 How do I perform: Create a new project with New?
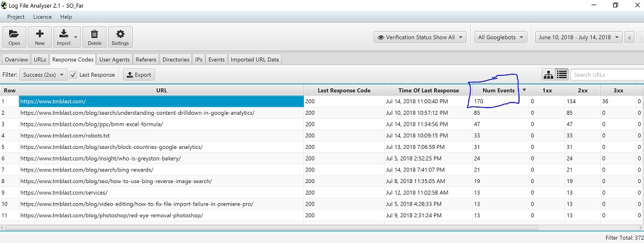click(x=40, y=37)
